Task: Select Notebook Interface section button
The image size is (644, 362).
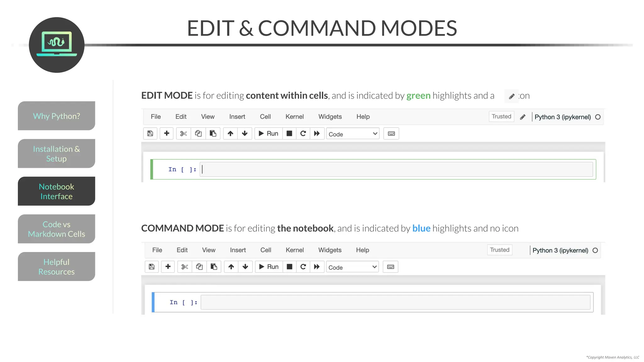Action: point(57,191)
